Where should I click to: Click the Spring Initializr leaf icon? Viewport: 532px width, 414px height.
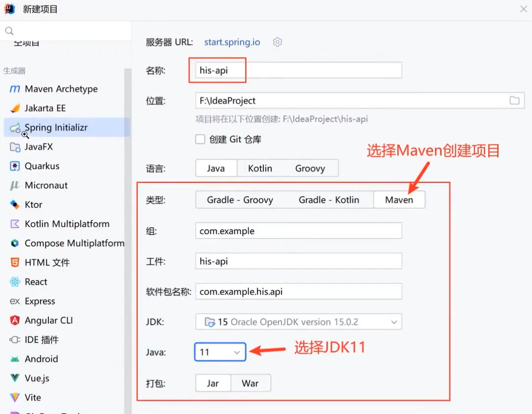pyautogui.click(x=15, y=128)
